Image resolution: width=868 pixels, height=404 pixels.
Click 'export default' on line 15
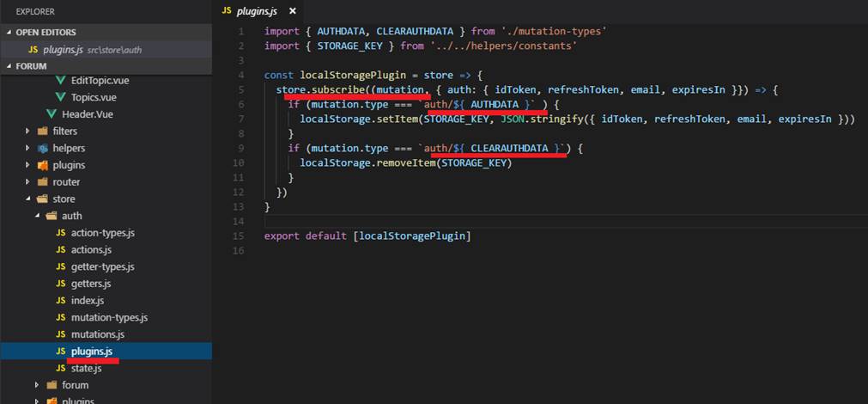coord(307,236)
